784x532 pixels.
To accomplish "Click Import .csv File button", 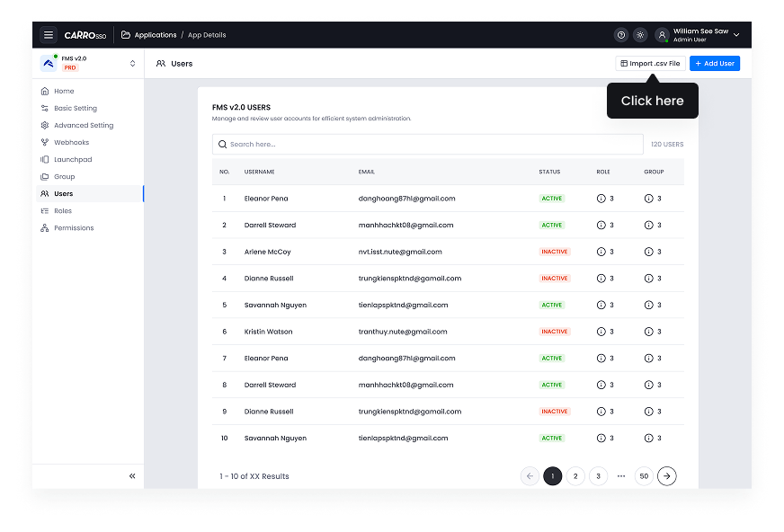I will 650,64.
